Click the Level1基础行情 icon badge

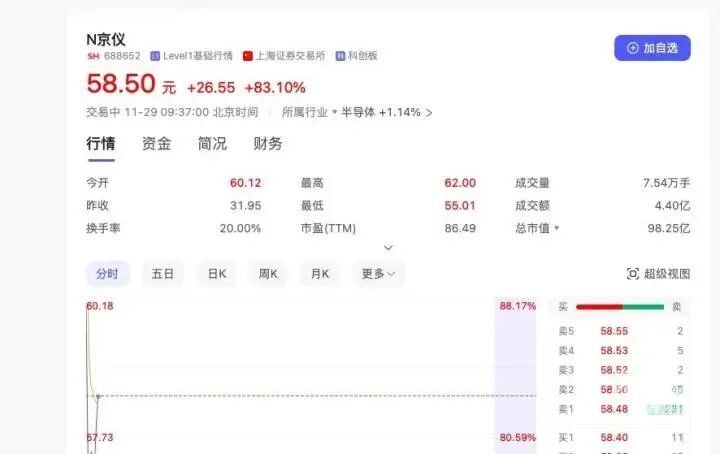click(x=155, y=56)
